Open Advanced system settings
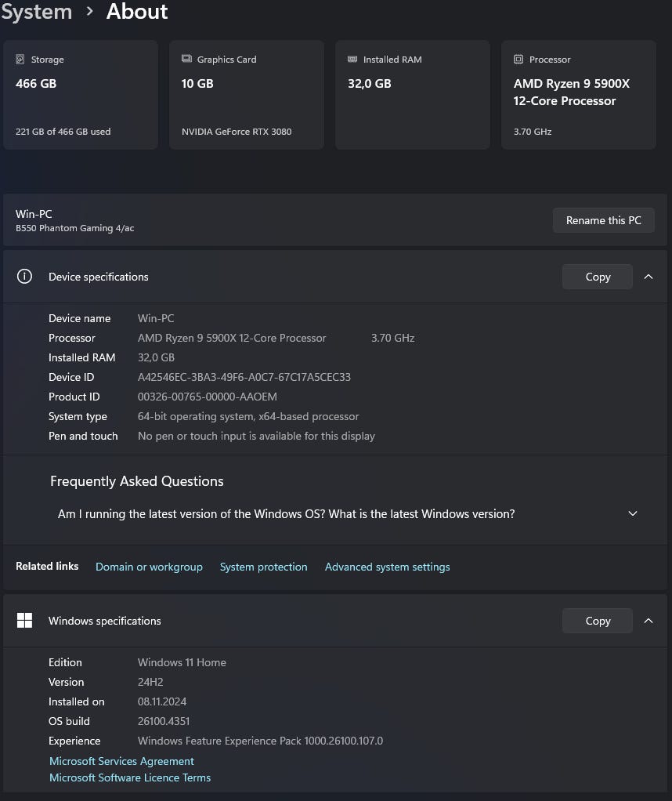The height and width of the screenshot is (801, 672). point(387,567)
